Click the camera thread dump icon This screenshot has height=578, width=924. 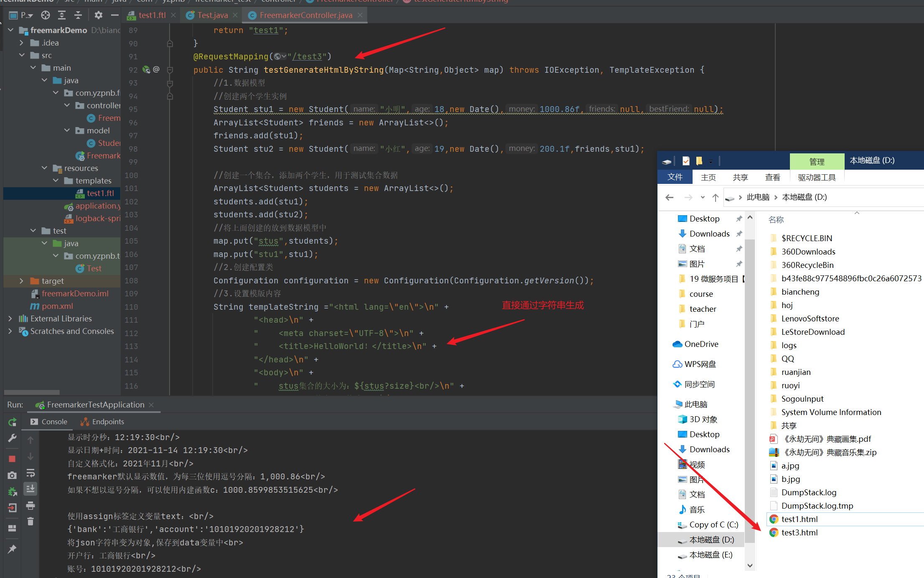coord(12,475)
